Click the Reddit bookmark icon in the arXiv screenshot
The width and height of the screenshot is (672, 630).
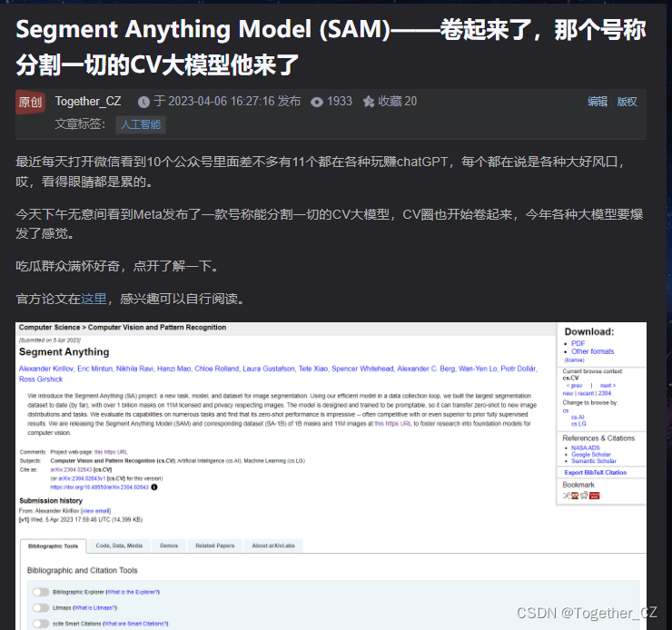pyautogui.click(x=584, y=496)
